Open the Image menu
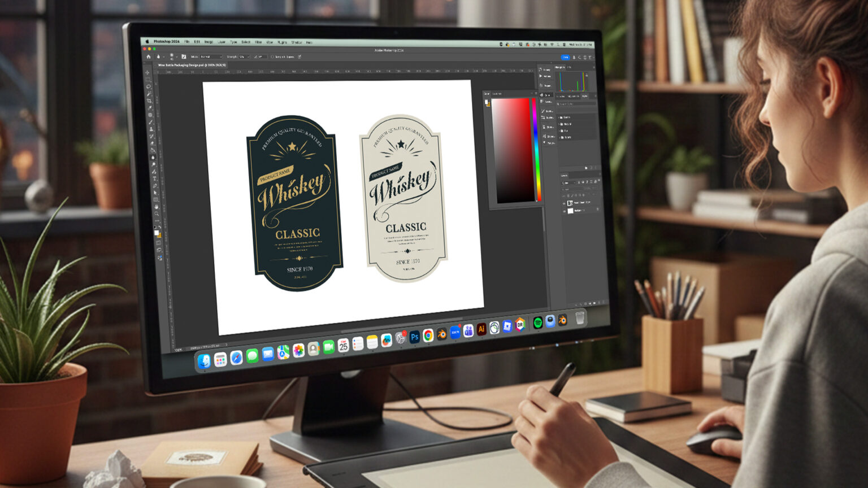This screenshot has width=868, height=488. tap(209, 42)
